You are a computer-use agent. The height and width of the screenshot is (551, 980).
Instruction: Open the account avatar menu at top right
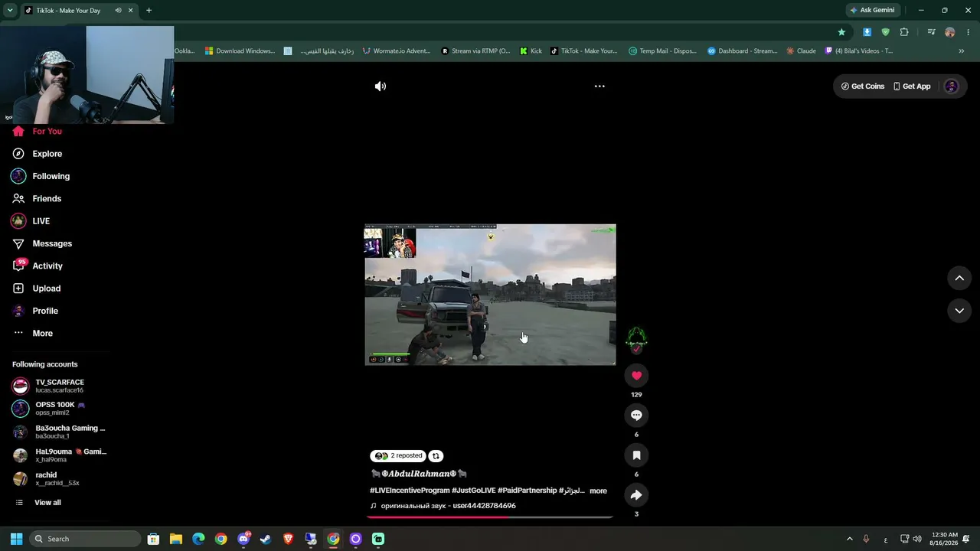[952, 86]
